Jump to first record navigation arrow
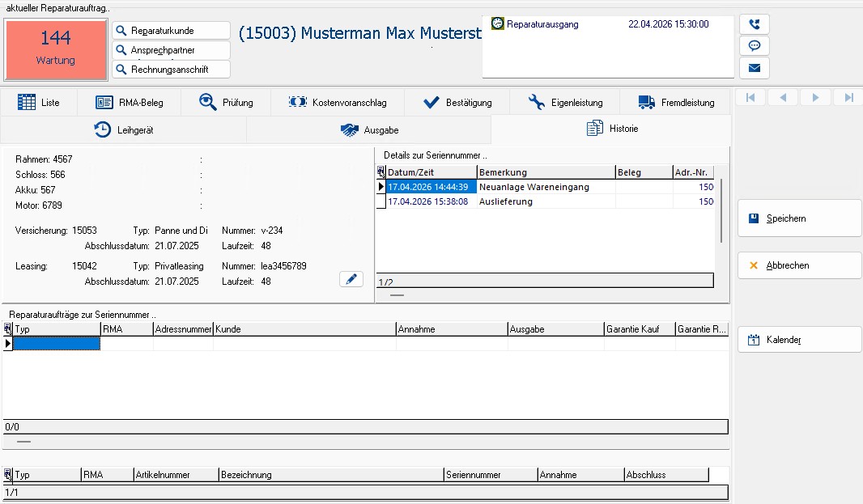This screenshot has height=504, width=863. tap(750, 98)
